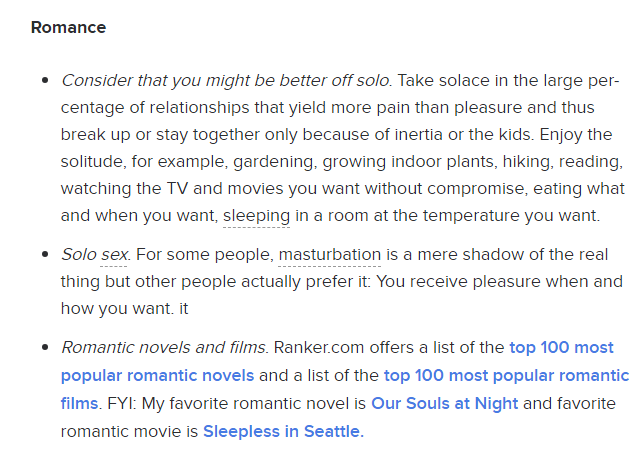Click the italic phrase "Consider that you might"
640x468 pixels.
coord(160,80)
